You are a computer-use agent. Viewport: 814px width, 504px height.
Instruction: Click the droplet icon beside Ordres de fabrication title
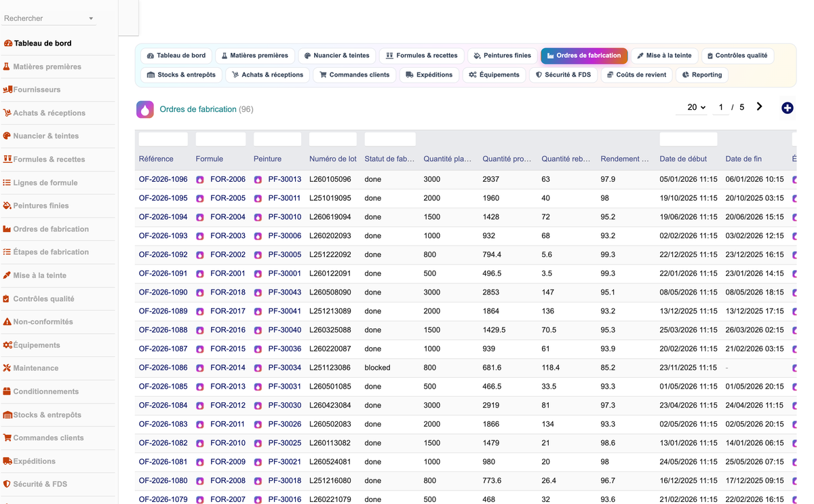[x=145, y=109]
